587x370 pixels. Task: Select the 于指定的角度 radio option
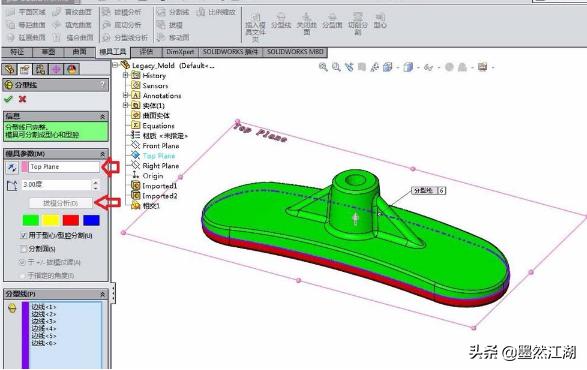pyautogui.click(x=22, y=276)
